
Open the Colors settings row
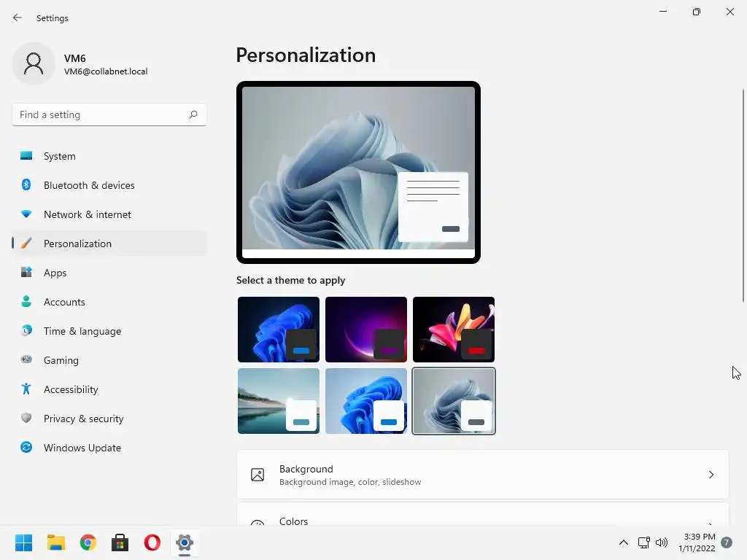click(x=483, y=514)
